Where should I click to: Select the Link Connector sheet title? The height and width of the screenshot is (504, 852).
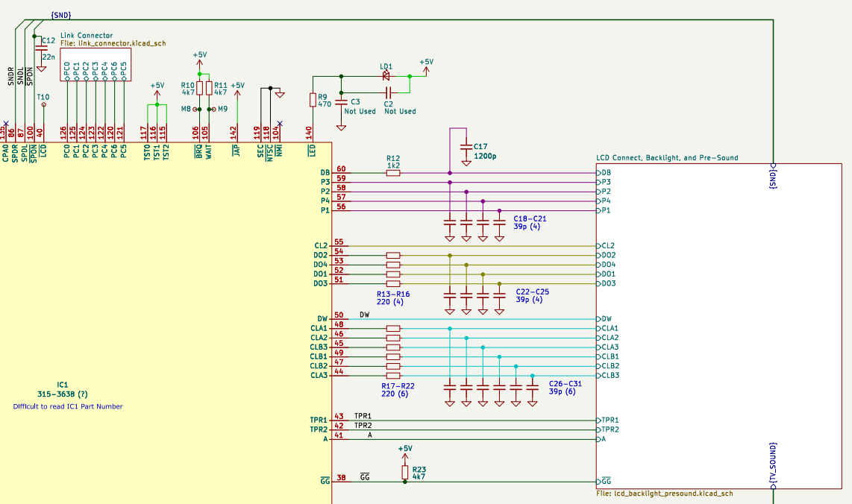pos(87,35)
